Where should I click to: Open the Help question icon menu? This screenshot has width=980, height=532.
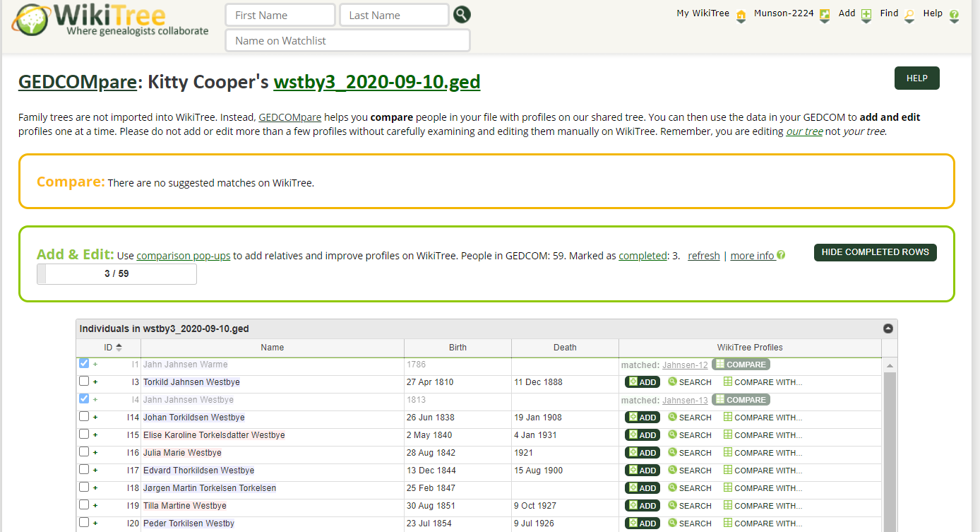tap(954, 16)
